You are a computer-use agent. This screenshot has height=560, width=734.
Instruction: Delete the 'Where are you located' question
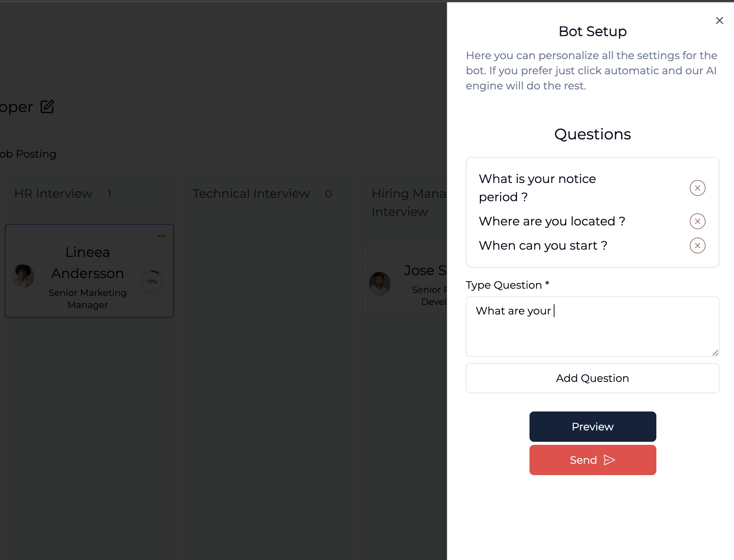(697, 221)
